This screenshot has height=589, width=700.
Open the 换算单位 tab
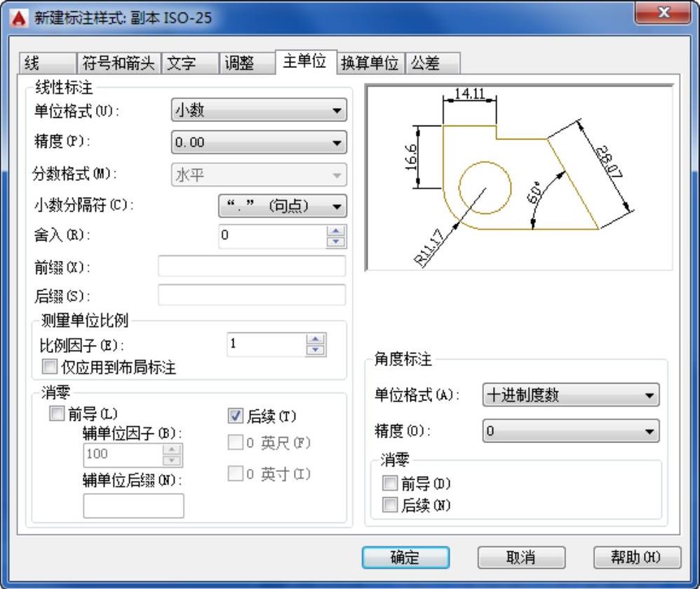[370, 64]
